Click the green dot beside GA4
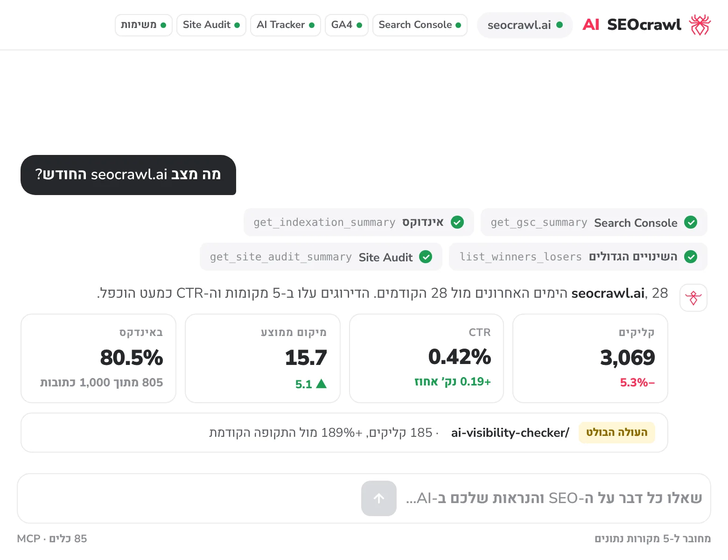The width and height of the screenshot is (728, 560). tap(359, 25)
